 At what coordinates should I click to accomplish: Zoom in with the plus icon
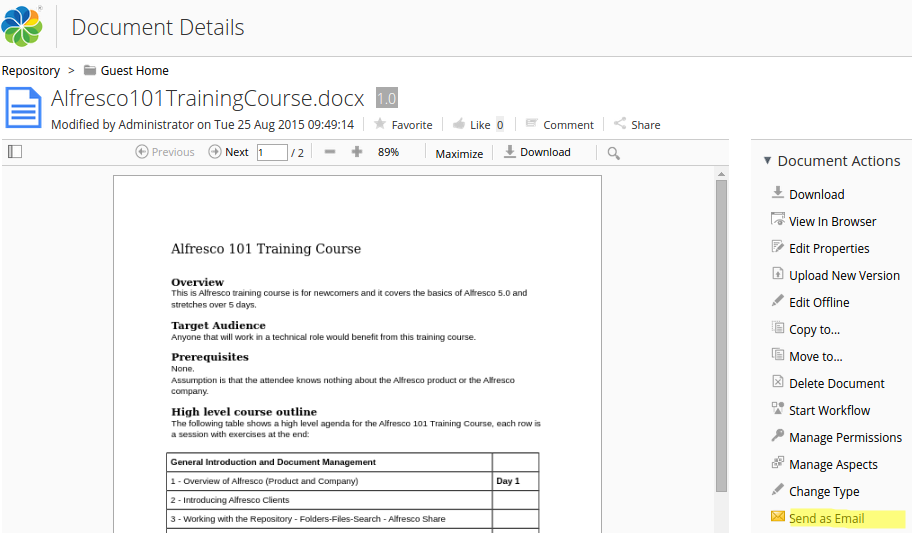coord(357,152)
